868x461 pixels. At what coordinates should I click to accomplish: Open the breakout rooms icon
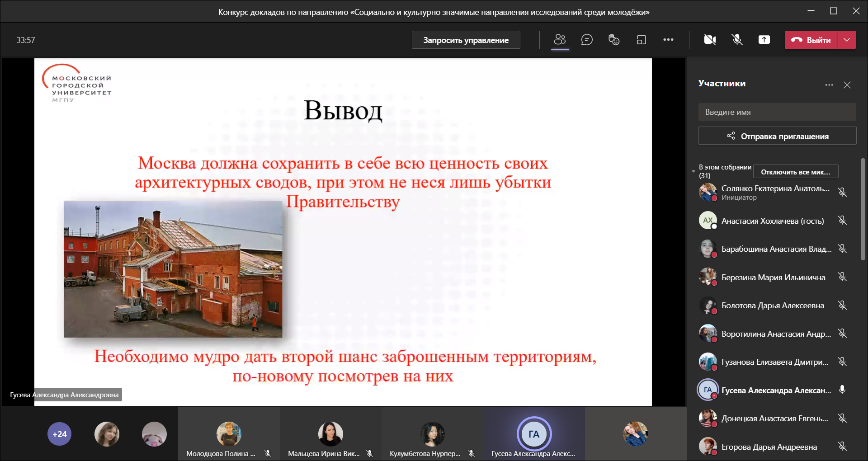point(641,40)
